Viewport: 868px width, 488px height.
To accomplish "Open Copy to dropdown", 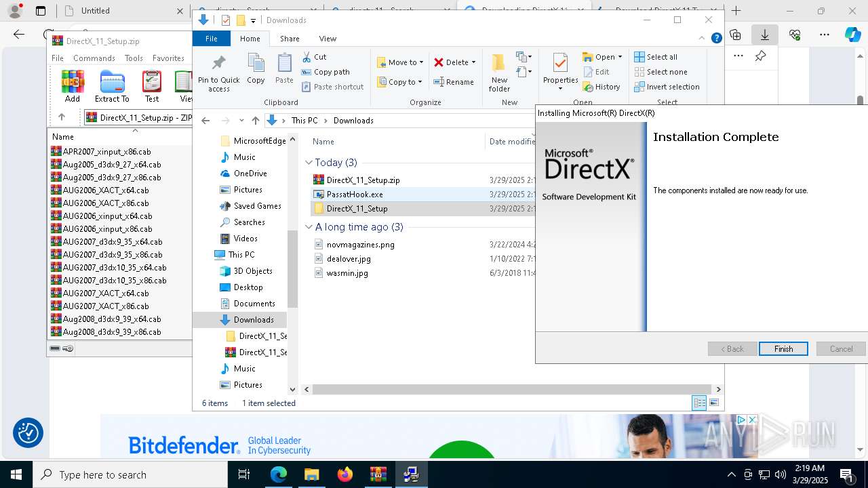I will coord(400,82).
